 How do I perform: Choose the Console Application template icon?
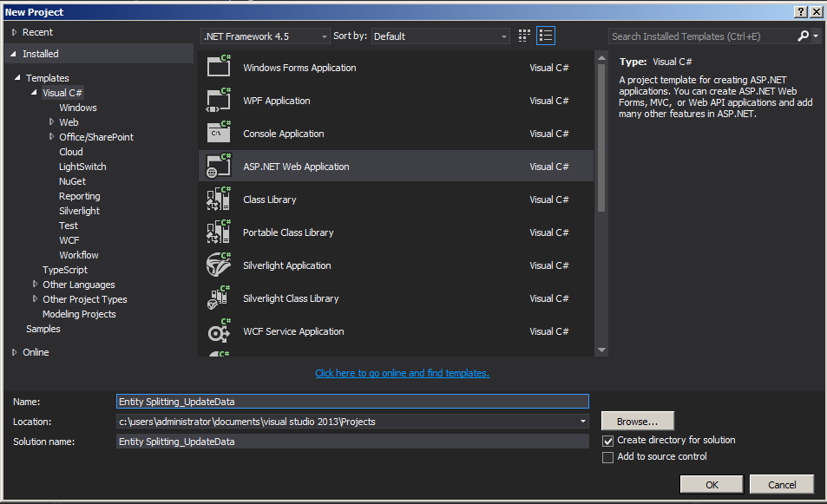coord(218,134)
